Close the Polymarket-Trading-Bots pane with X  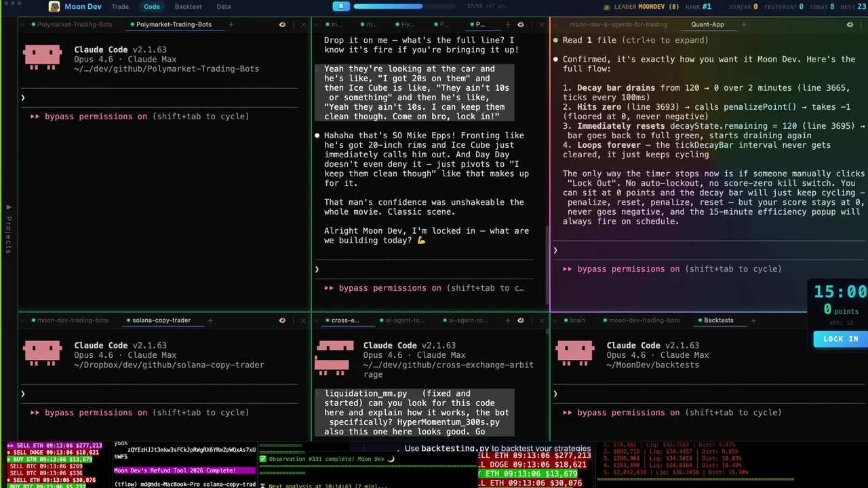(x=302, y=24)
